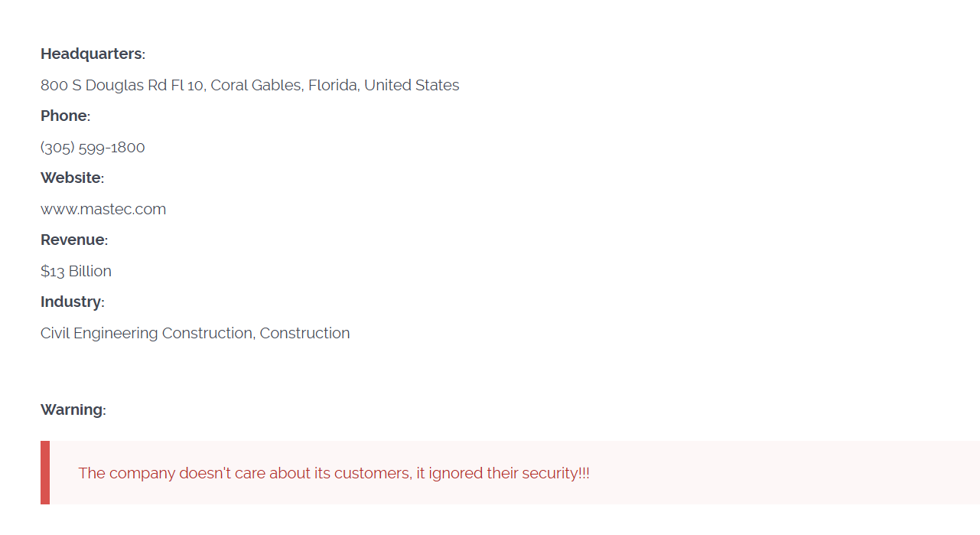Click the Headquarters heading label

pos(91,54)
